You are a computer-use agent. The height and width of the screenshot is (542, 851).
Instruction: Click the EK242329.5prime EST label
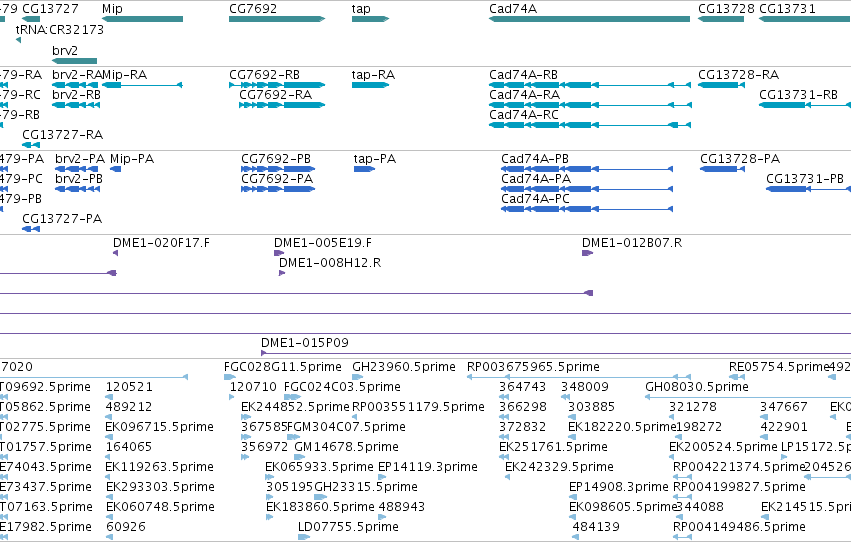[560, 467]
